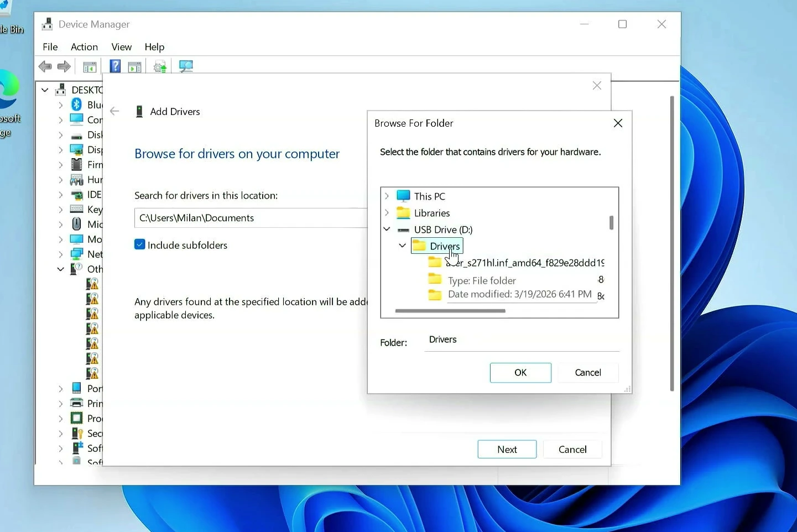
Task: Click the Back arrow in Device Manager toolbar
Action: 45,67
